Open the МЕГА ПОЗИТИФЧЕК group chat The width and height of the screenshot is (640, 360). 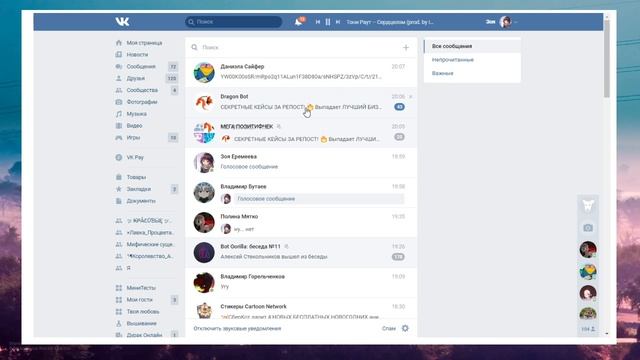(x=301, y=133)
